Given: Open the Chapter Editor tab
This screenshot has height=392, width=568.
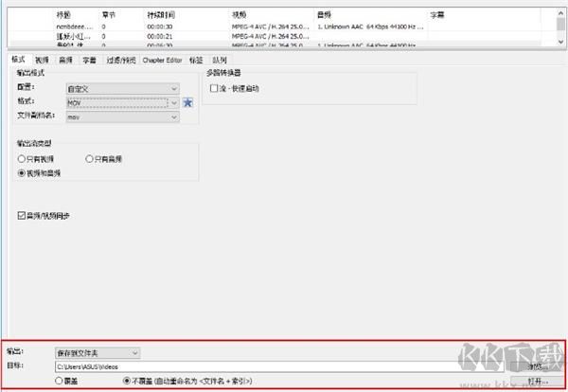Looking at the screenshot, I should 162,61.
